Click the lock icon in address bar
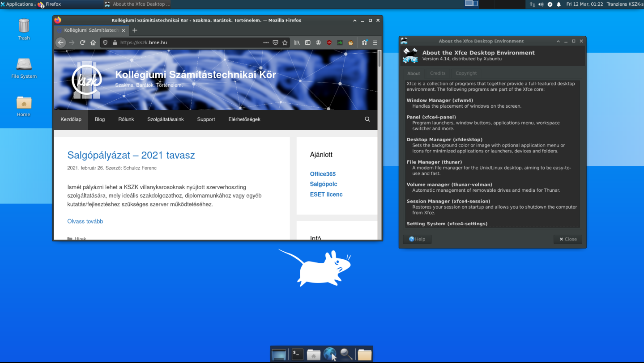Image resolution: width=644 pixels, height=363 pixels. pos(115,42)
